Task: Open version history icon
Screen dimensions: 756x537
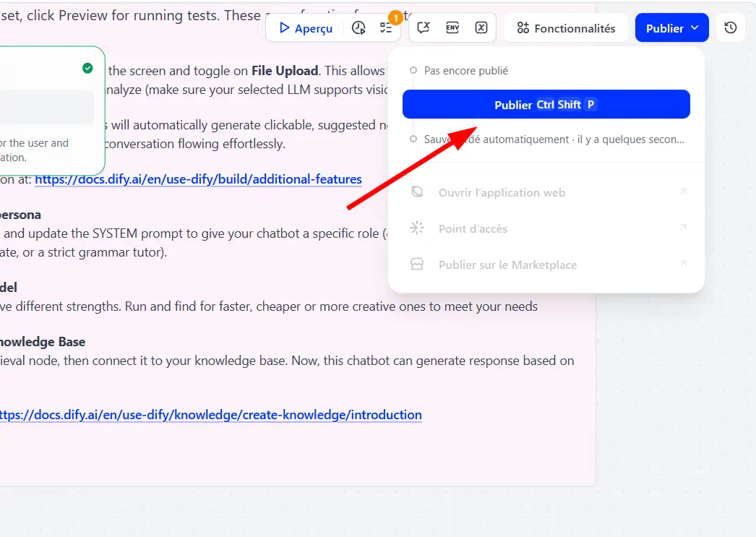Action: click(731, 28)
